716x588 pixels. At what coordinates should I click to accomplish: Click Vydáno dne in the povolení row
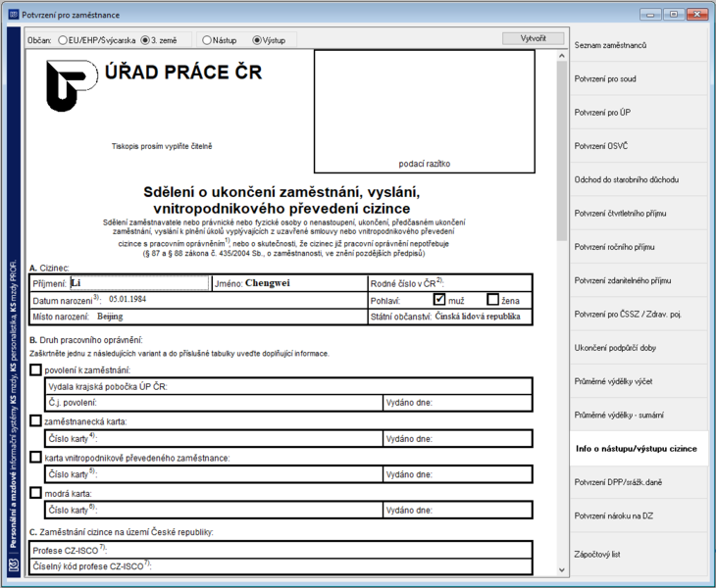click(x=457, y=403)
